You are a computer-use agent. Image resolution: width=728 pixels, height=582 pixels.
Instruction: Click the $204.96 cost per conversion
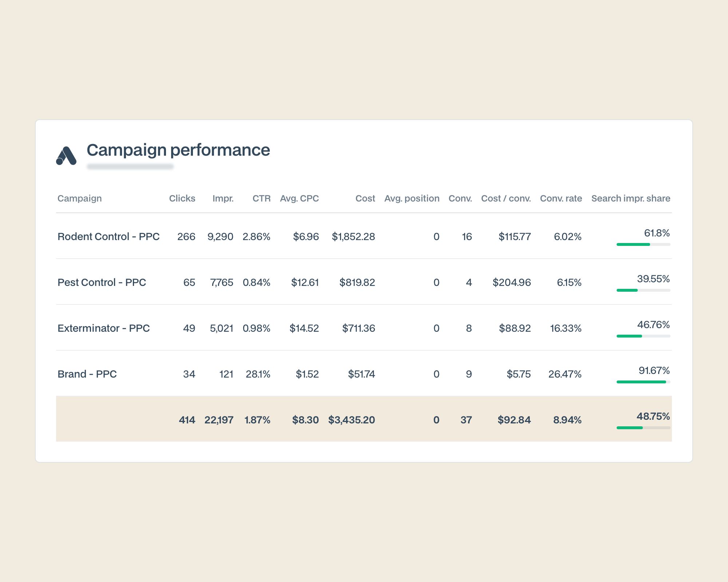click(x=512, y=282)
